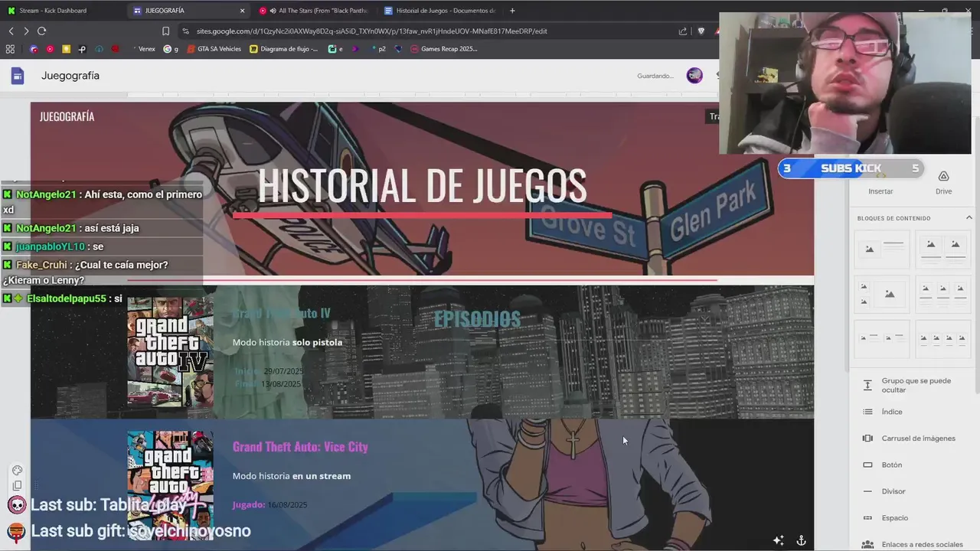Select the Grand Theft Auto Vice City cover image
This screenshot has height=551, width=980.
pyautogui.click(x=170, y=485)
